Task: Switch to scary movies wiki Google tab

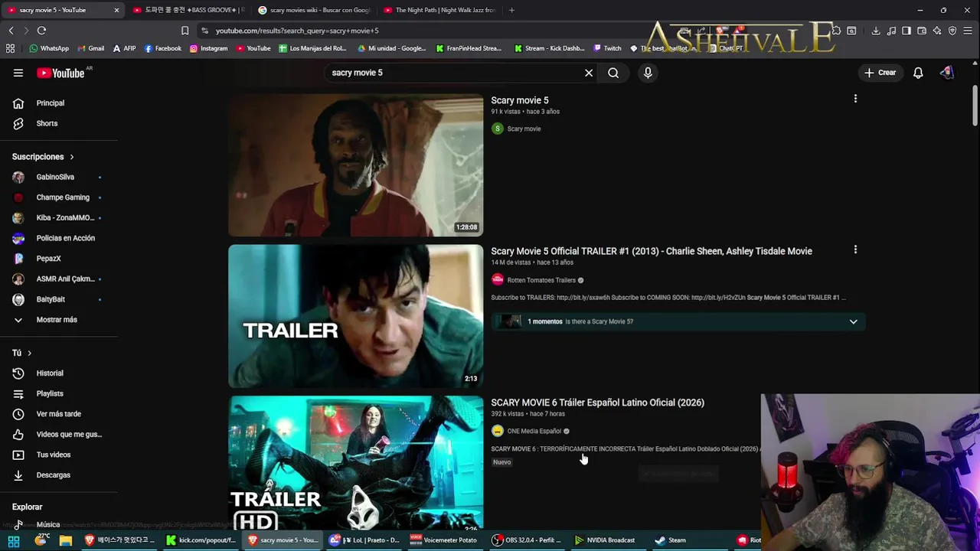Action: pos(314,10)
